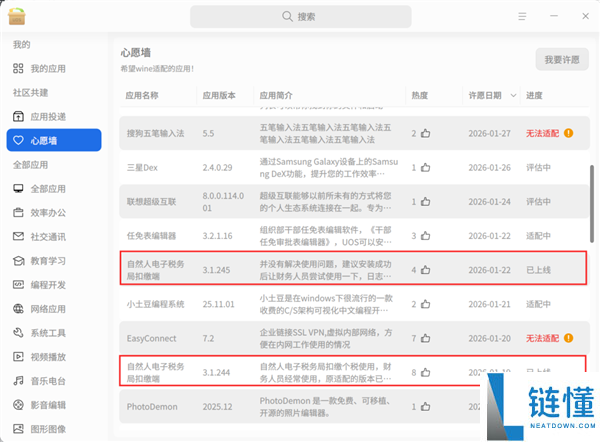Image resolution: width=600 pixels, height=442 pixels.
Task: Click 适配中 status for 任免表编辑器
Action: point(538,236)
